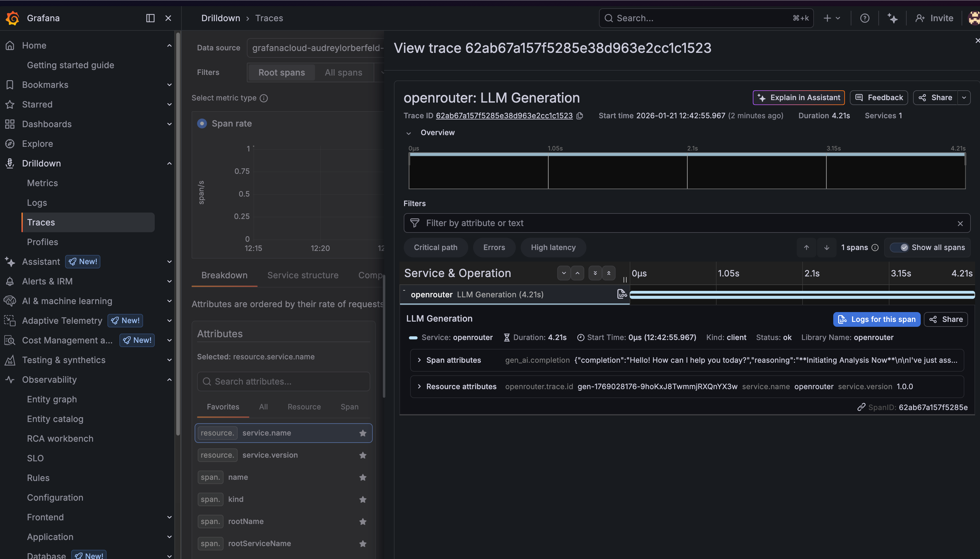
Task: Open the Span attributes tab in panel
Action: tap(349, 407)
